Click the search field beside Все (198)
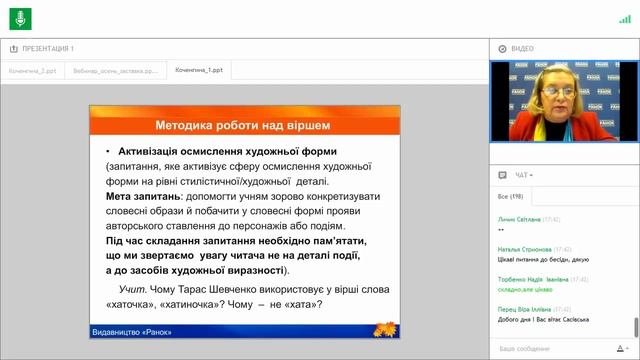 585,196
